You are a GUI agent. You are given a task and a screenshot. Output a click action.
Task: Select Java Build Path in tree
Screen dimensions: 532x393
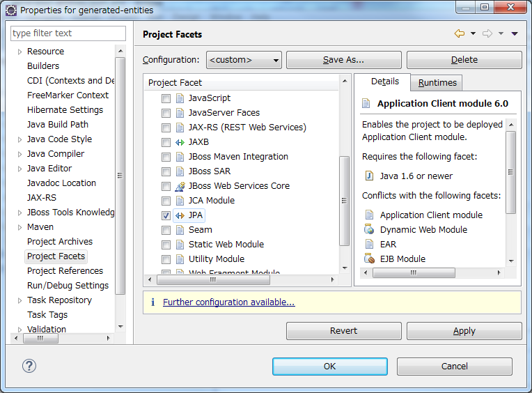click(x=57, y=125)
